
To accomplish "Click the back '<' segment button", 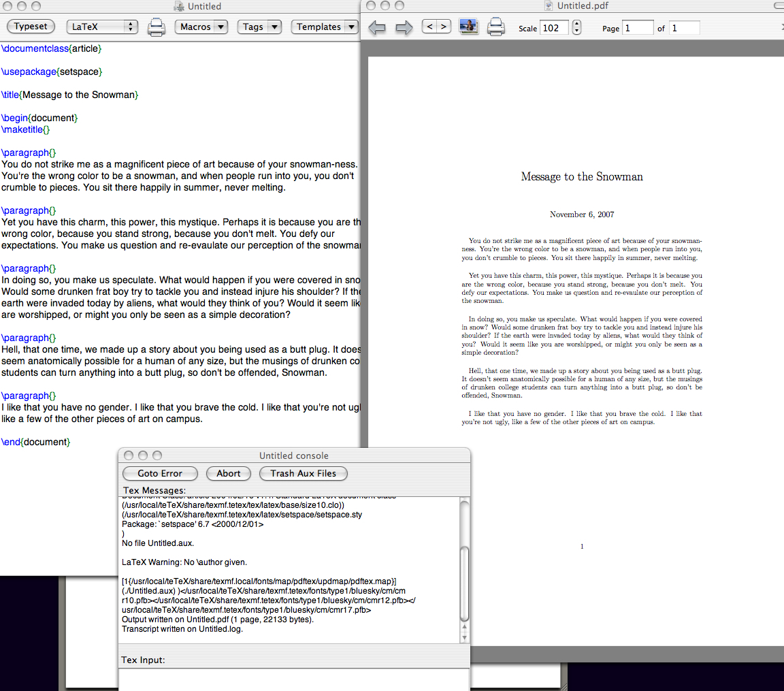I will [x=429, y=27].
